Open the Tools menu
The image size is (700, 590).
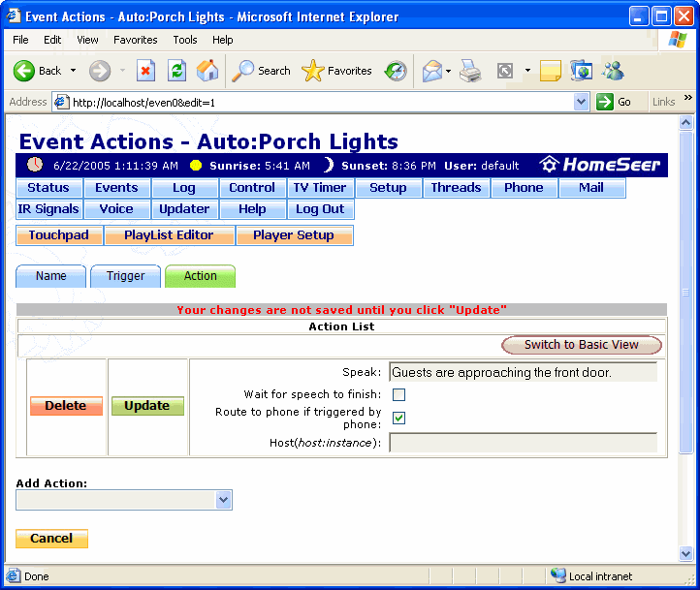pyautogui.click(x=185, y=40)
